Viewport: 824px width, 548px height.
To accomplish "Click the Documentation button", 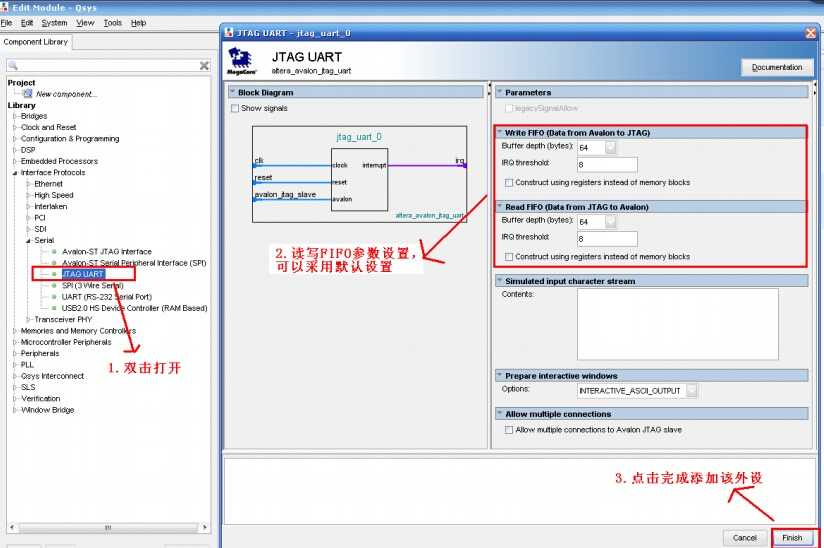I will [777, 68].
